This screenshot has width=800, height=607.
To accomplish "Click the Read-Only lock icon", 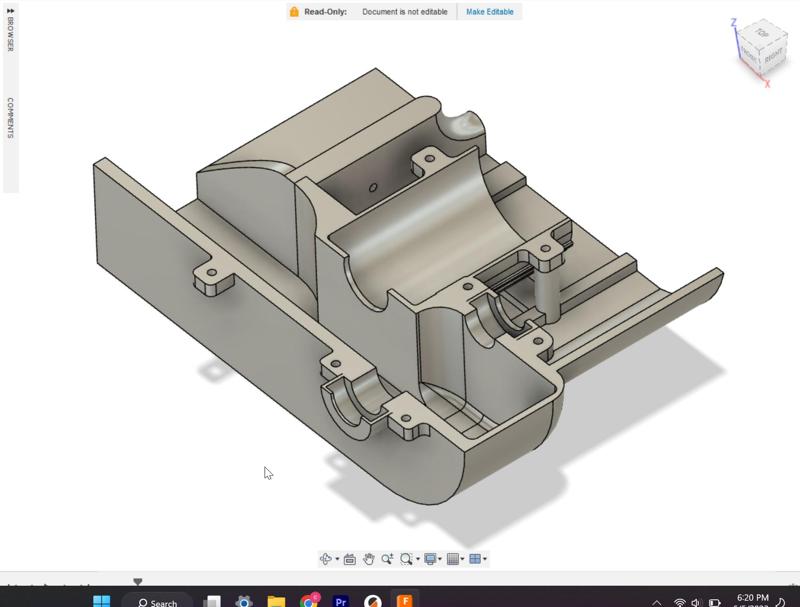I will (x=294, y=12).
